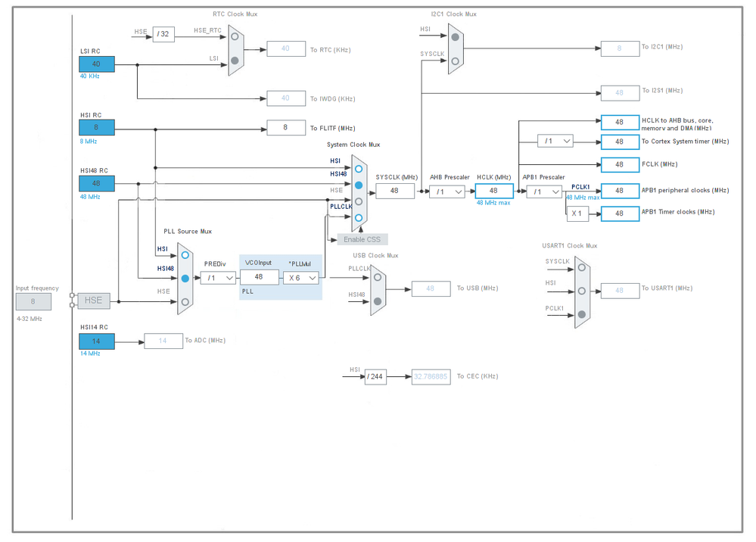Click the HCLK to AHB bus value box
This screenshot has width=756, height=542.
(620, 123)
